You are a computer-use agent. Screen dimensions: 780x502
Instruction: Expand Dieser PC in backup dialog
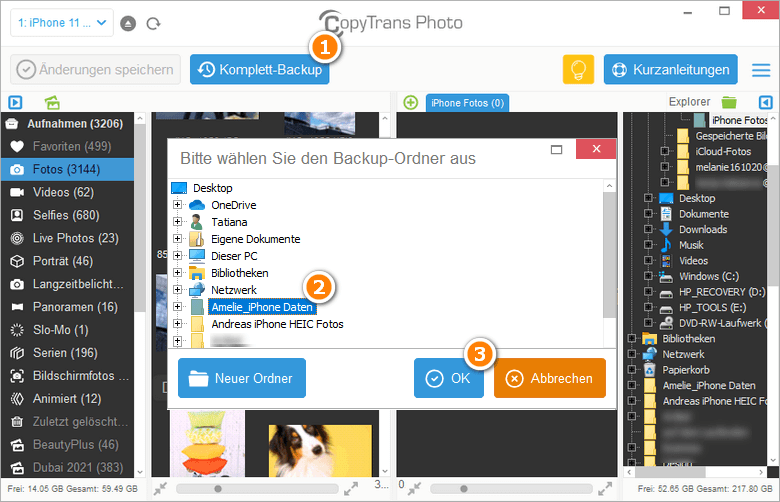pos(177,255)
